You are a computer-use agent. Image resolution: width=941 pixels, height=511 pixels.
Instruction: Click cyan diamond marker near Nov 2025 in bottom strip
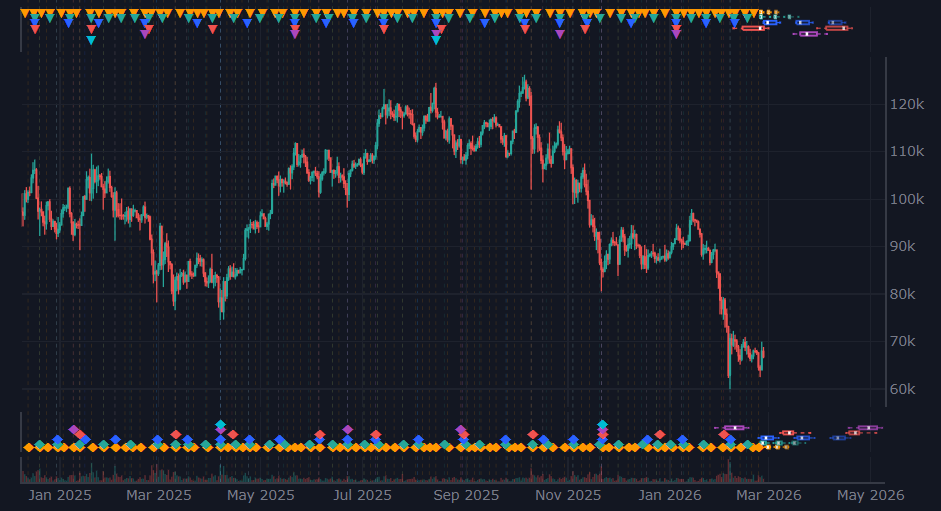pos(602,424)
